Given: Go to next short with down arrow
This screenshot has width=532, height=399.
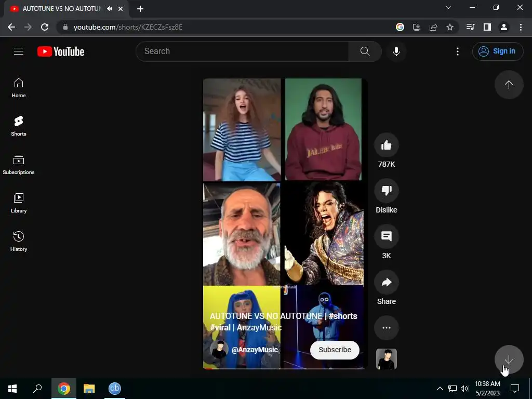Looking at the screenshot, I should 509,360.
